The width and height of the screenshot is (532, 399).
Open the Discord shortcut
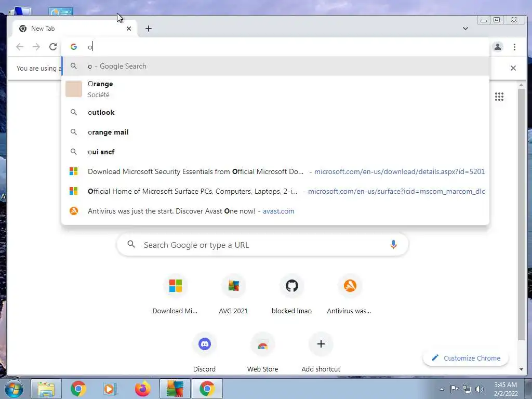coord(204,353)
